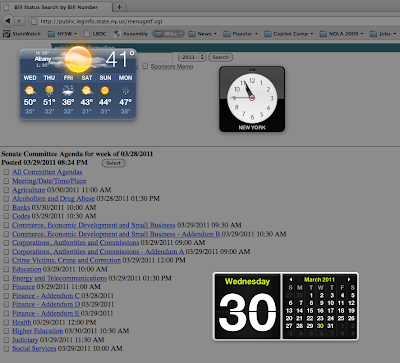
Task: Open the Social Services agenda link
Action: click(x=34, y=348)
